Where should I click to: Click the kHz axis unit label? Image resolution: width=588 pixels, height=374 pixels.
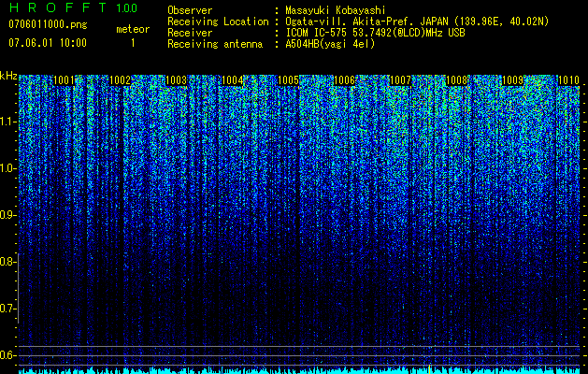[8, 76]
